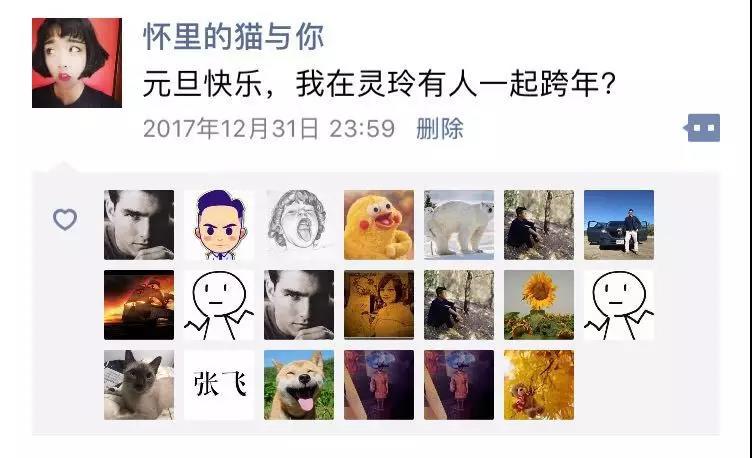The height and width of the screenshot is (458, 752).
Task: Open the man standing by car avatar
Action: tap(619, 225)
